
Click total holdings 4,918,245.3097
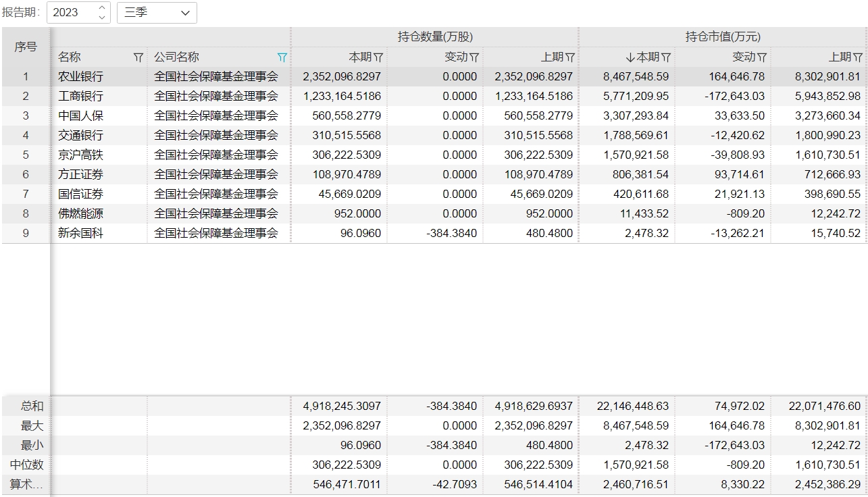pyautogui.click(x=342, y=407)
